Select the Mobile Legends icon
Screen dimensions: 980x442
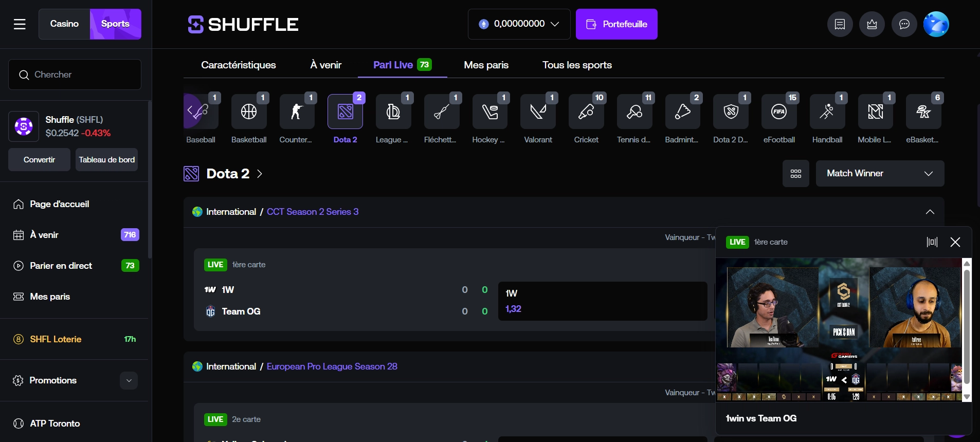click(875, 112)
